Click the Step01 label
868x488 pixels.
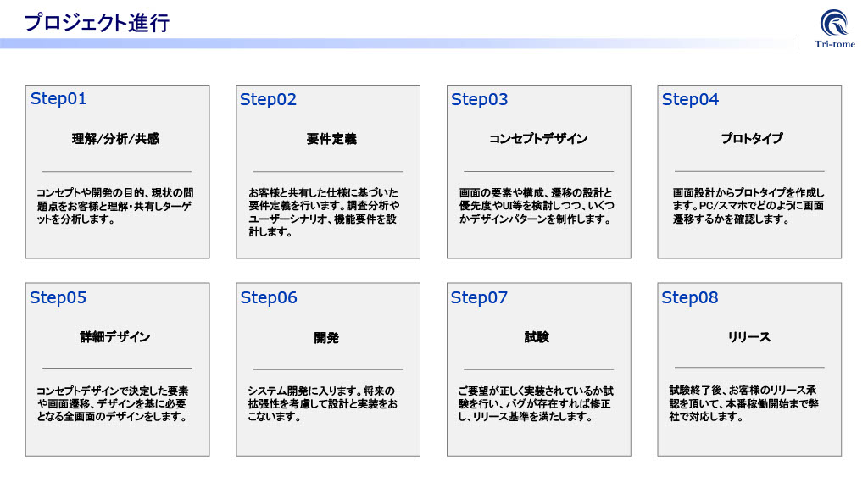(x=58, y=98)
